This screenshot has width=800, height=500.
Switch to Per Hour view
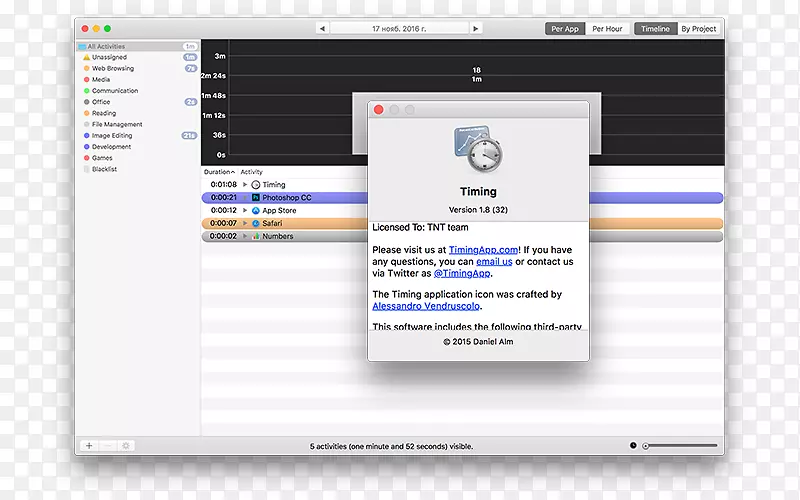coord(605,29)
